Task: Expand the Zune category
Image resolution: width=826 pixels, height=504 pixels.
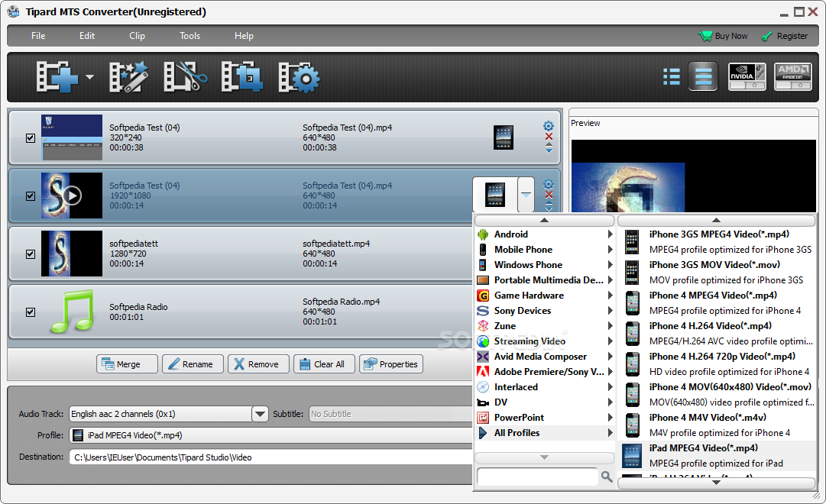Action: pos(546,326)
